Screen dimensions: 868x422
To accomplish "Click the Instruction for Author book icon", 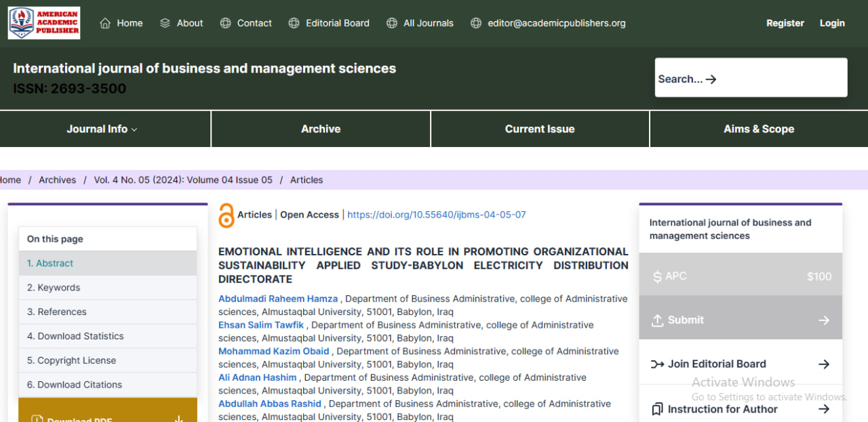I will click(657, 409).
